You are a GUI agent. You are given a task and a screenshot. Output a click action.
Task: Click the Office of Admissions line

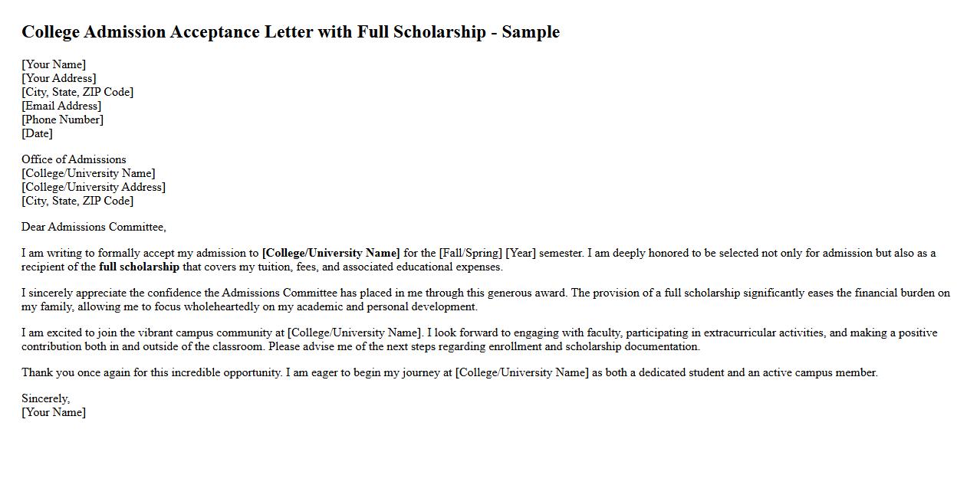pos(74,159)
